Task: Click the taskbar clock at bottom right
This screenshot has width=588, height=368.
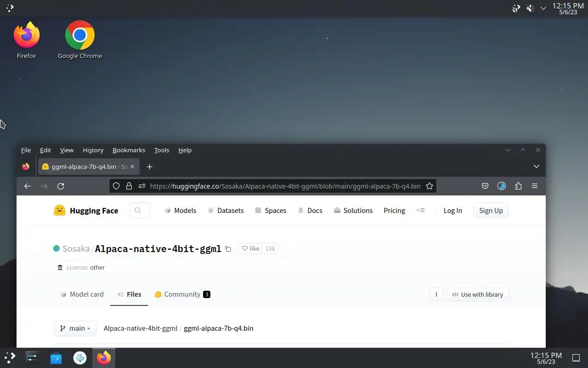Action: coord(546,358)
